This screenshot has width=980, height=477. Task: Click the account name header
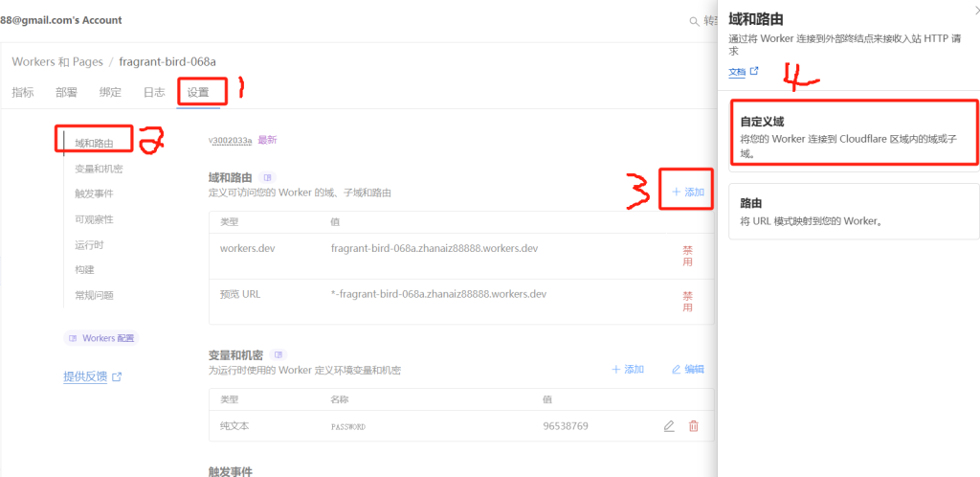pos(61,20)
